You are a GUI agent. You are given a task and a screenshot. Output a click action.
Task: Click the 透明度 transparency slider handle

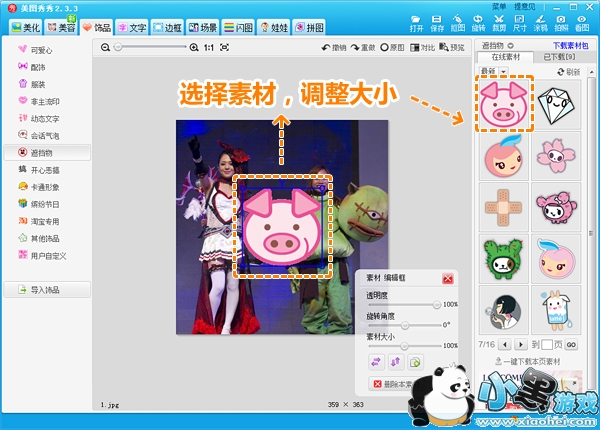pos(437,305)
